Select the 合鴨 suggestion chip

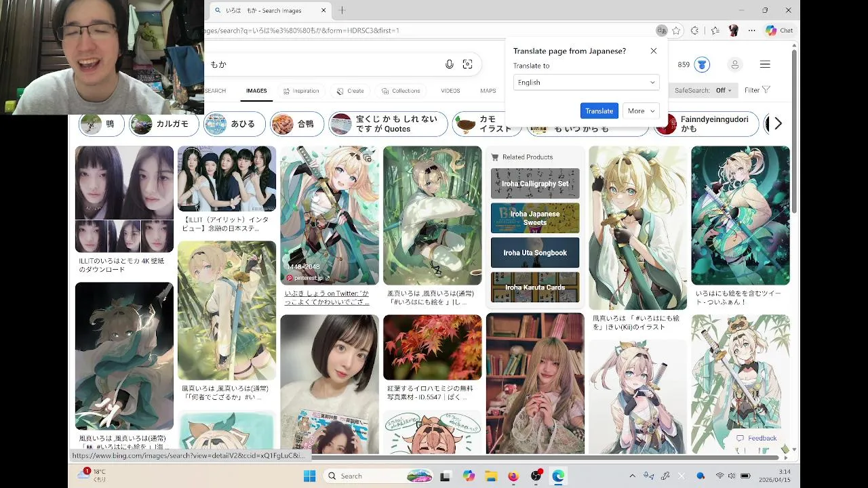297,124
